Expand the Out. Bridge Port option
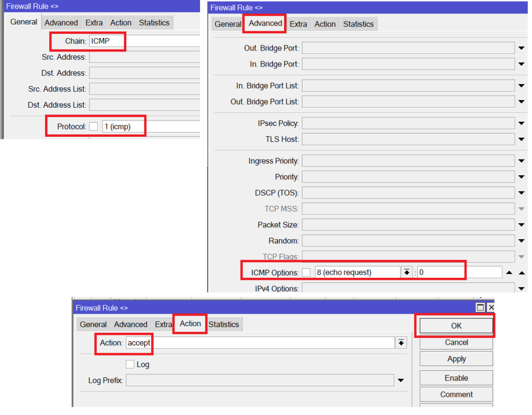Viewport: 532px width, 415px height. (x=522, y=48)
